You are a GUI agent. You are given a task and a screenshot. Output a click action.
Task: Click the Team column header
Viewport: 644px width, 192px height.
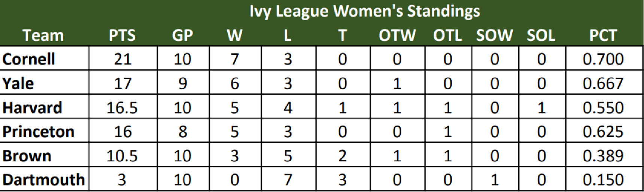point(43,36)
